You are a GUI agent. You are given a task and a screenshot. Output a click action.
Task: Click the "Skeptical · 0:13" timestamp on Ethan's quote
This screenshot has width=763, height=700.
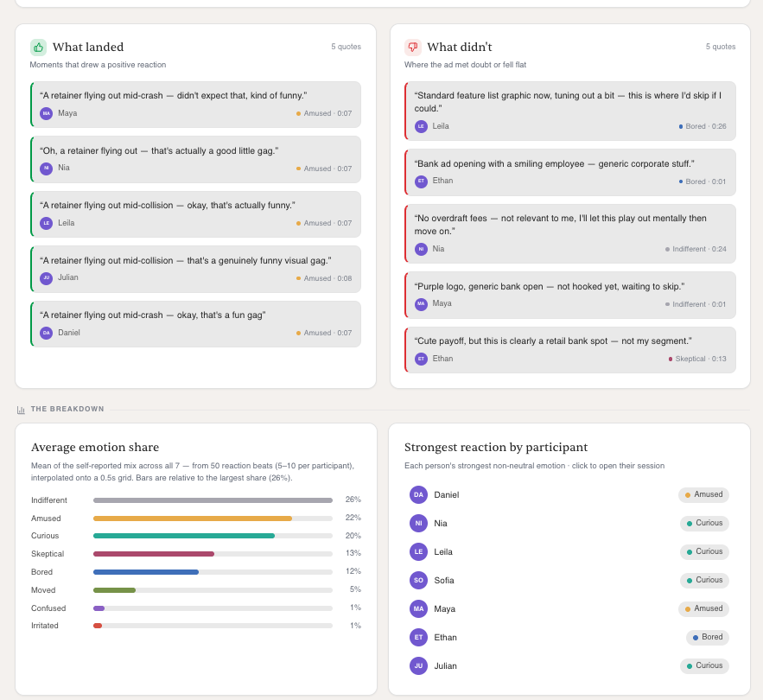697,359
